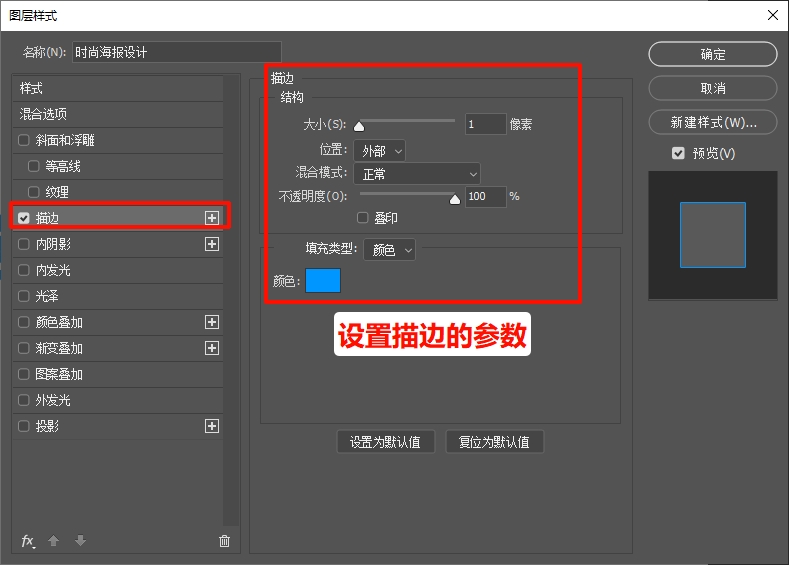This screenshot has width=789, height=565.
Task: Click the blue stroke color swatch
Action: pyautogui.click(x=323, y=281)
